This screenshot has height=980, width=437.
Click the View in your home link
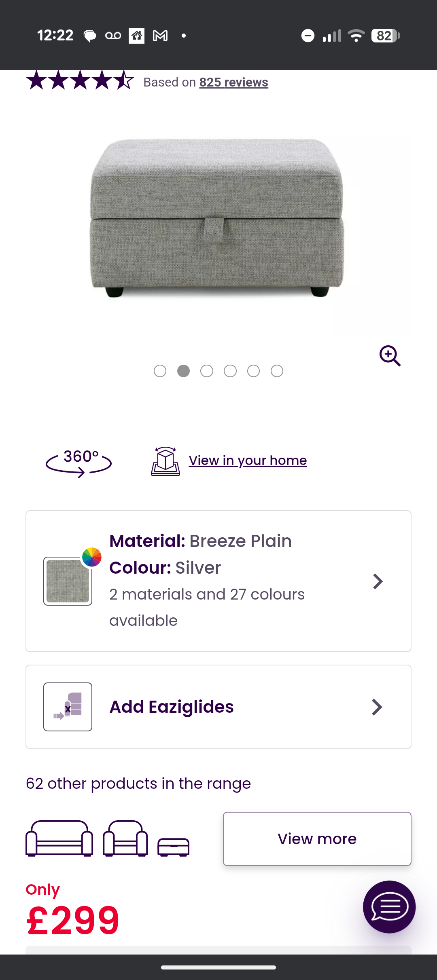248,460
